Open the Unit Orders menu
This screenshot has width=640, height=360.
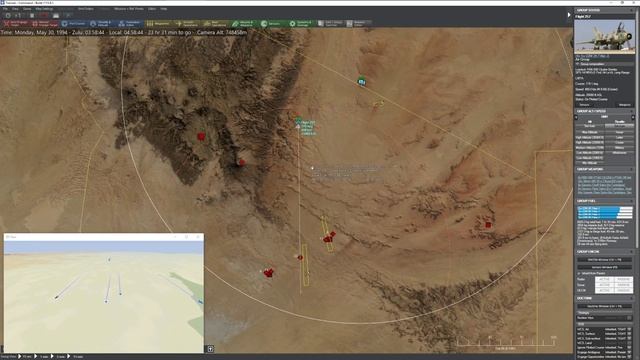click(86, 9)
